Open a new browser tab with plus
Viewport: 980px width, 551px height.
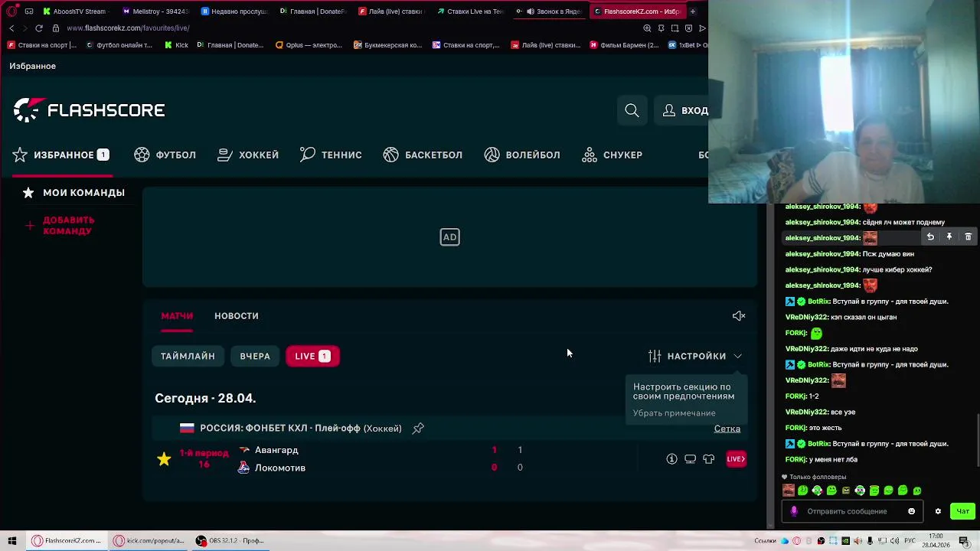click(692, 11)
